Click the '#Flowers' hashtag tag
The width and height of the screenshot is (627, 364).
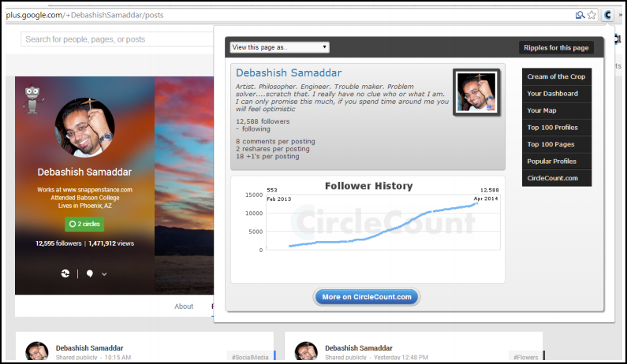pos(525,357)
